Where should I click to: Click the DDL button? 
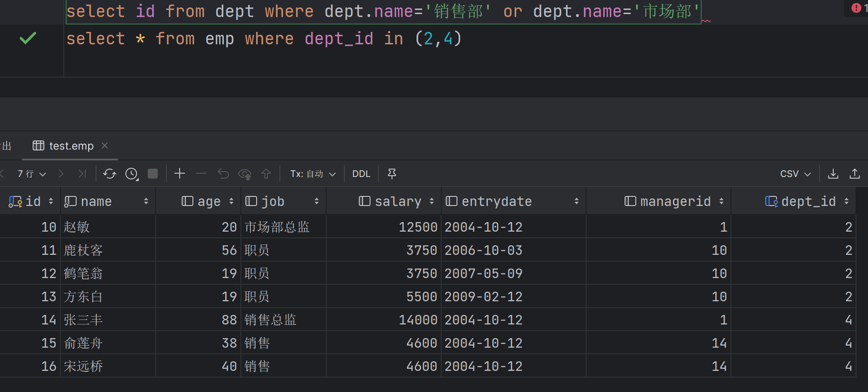pyautogui.click(x=361, y=174)
